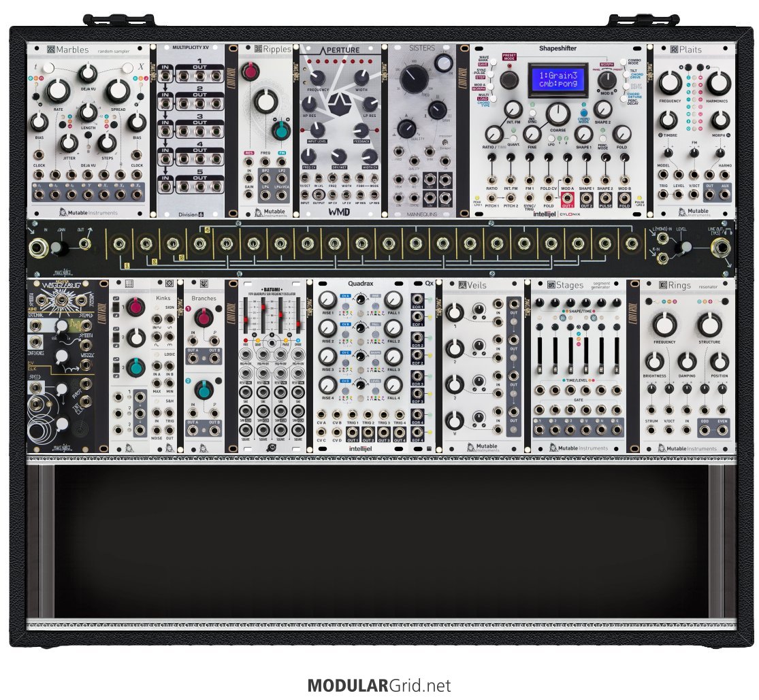The width and height of the screenshot is (759, 700).
Task: Click the Quadrax RISE 1 knob
Action: coord(328,299)
